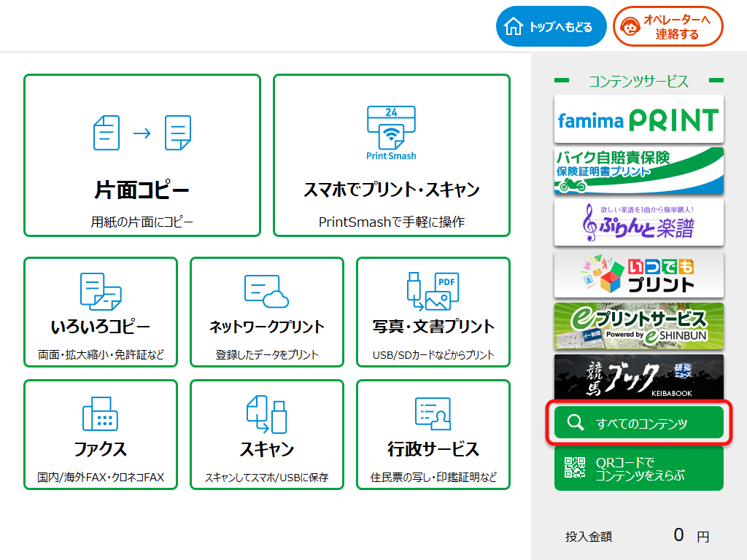Select the いろいろコピー option
The height and width of the screenshot is (560, 747).
[x=100, y=312]
